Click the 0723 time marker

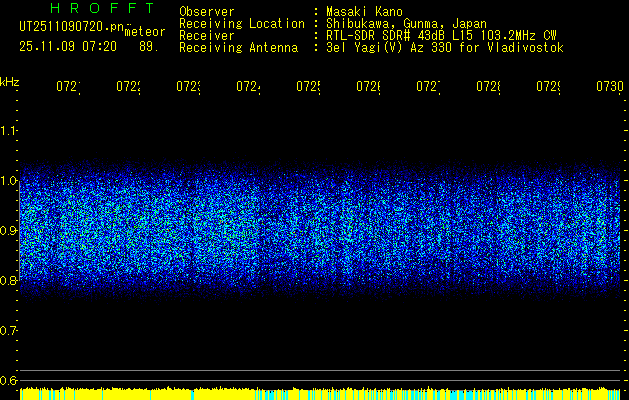point(188,87)
